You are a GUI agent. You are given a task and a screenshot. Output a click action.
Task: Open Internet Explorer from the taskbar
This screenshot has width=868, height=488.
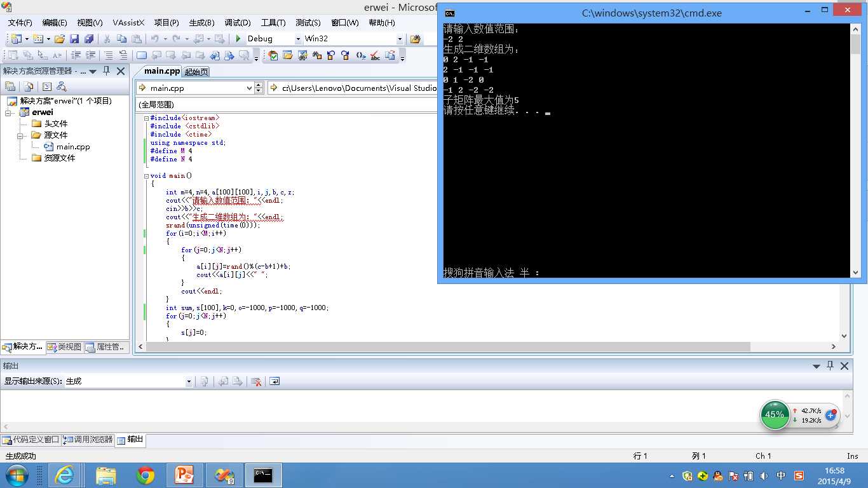[65, 475]
